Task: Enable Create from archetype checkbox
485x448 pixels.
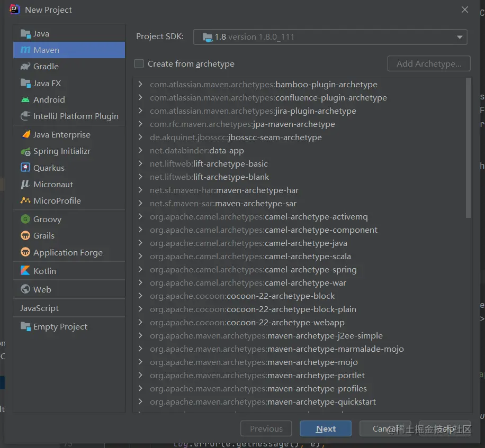Action: [139, 63]
